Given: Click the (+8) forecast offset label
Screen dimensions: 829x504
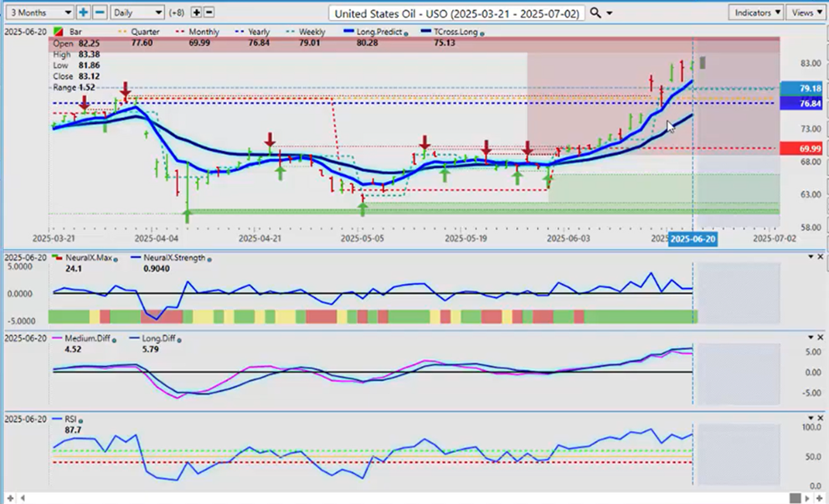Looking at the screenshot, I should 176,13.
